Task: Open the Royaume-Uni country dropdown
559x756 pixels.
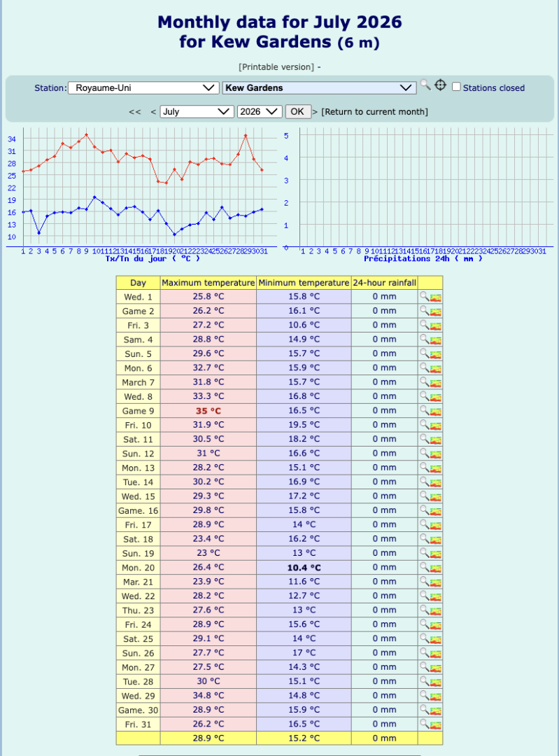Action: pos(143,87)
